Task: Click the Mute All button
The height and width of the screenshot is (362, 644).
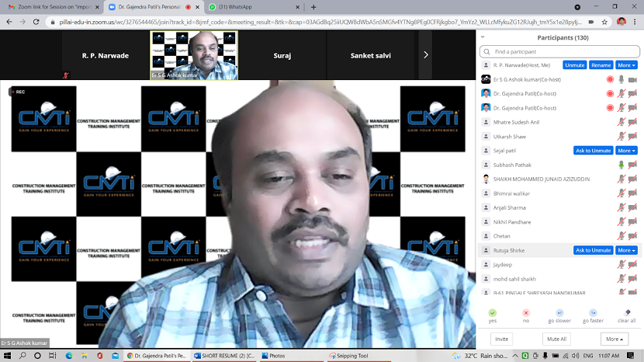Action: pyautogui.click(x=556, y=339)
